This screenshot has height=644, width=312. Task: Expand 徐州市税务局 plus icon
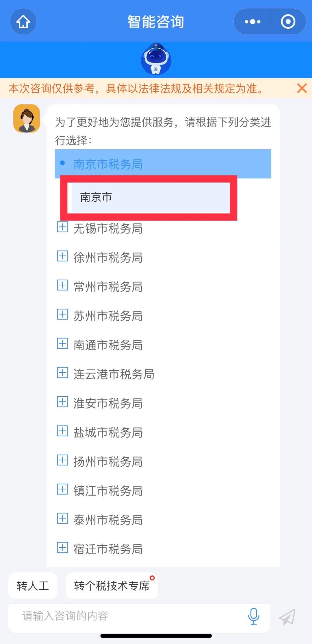pos(62,256)
